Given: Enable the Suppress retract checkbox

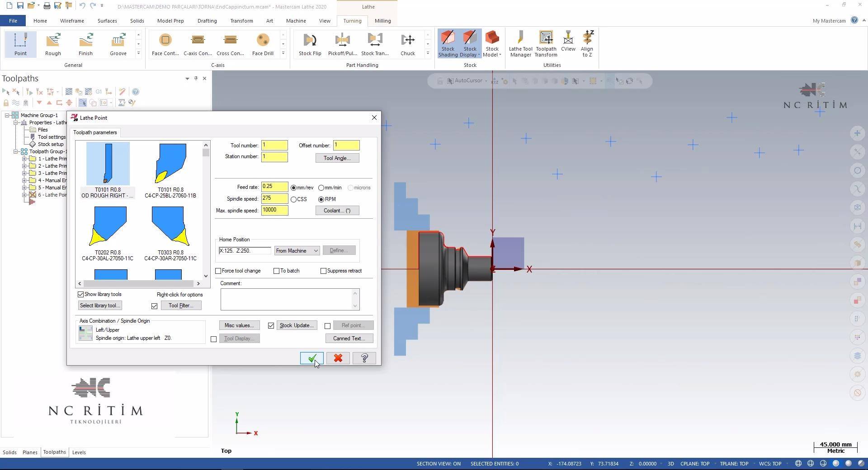Looking at the screenshot, I should click(323, 271).
